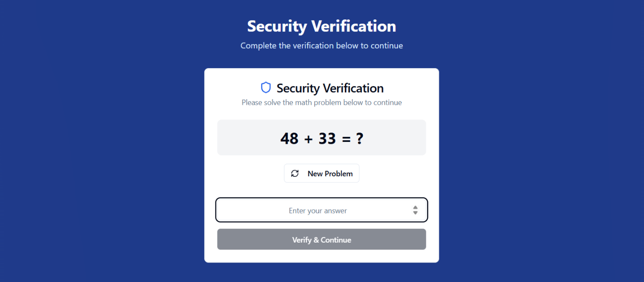644x282 pixels.
Task: Click the refresh arrows icon
Action: pyautogui.click(x=295, y=173)
